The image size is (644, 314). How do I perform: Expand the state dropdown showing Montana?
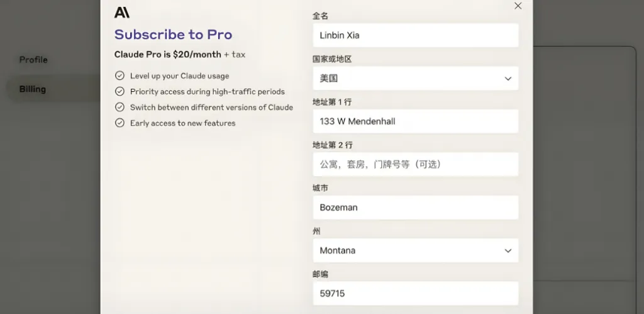(x=415, y=250)
